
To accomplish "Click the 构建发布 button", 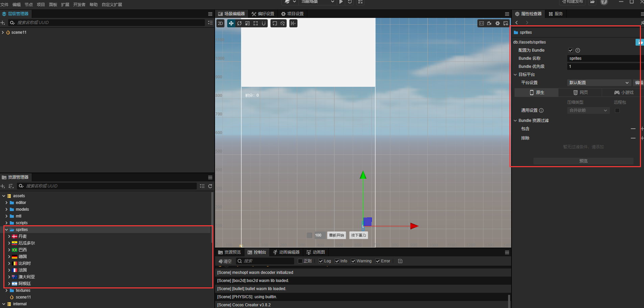I will (572, 2).
